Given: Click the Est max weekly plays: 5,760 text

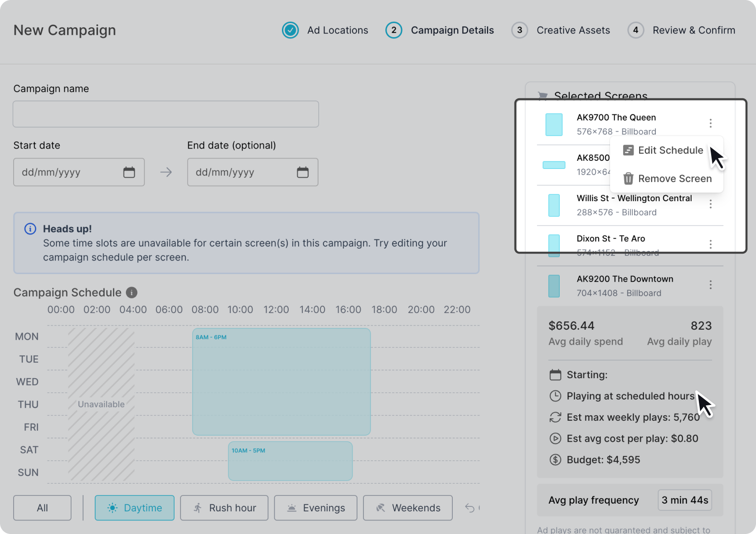Looking at the screenshot, I should coord(633,417).
